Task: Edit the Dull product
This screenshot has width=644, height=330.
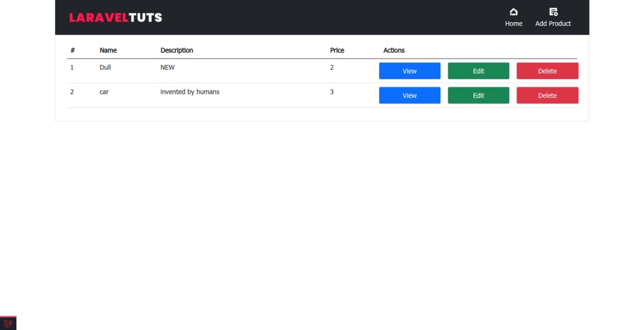Action: 479,71
